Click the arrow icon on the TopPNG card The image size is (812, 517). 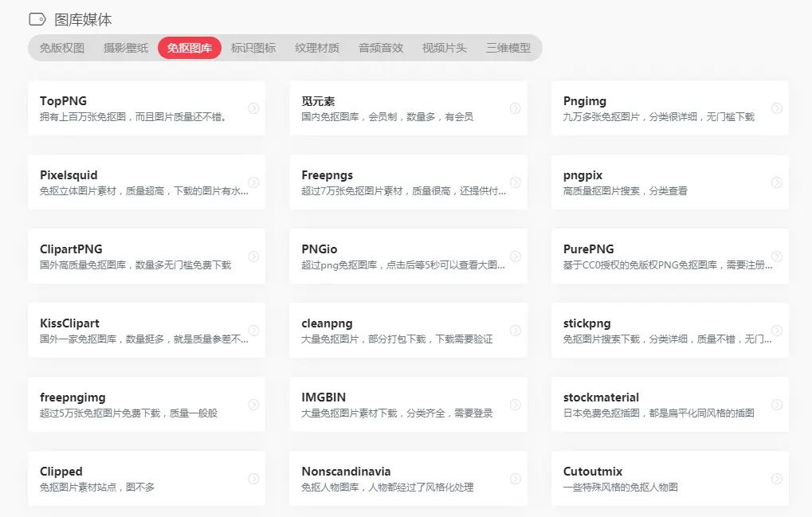(253, 108)
